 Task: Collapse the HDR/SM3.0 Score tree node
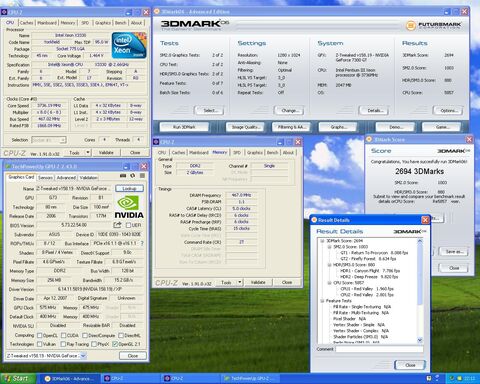pos(329,265)
